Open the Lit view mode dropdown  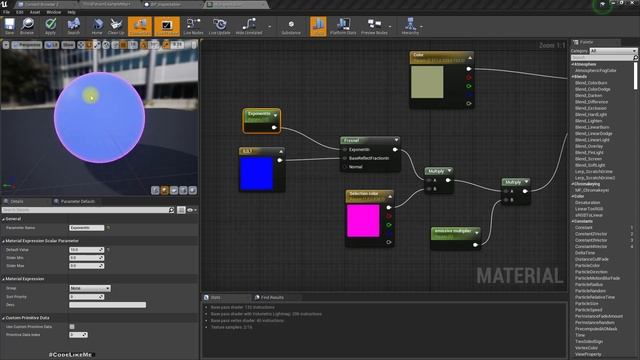(52, 45)
